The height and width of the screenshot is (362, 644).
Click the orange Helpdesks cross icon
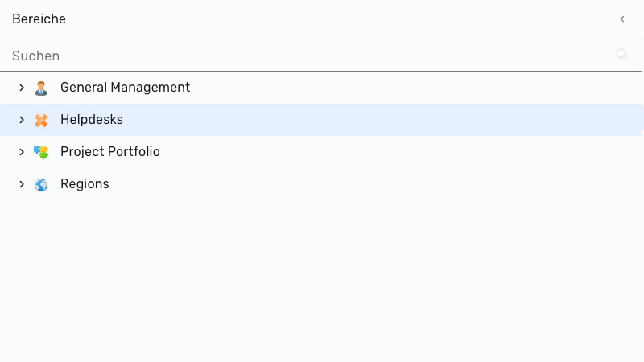pos(41,120)
